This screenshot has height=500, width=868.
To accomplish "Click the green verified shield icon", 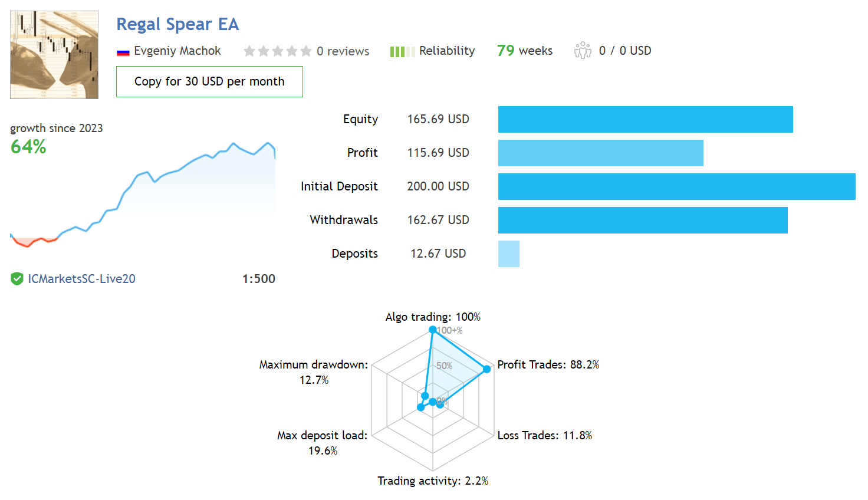I will (17, 279).
